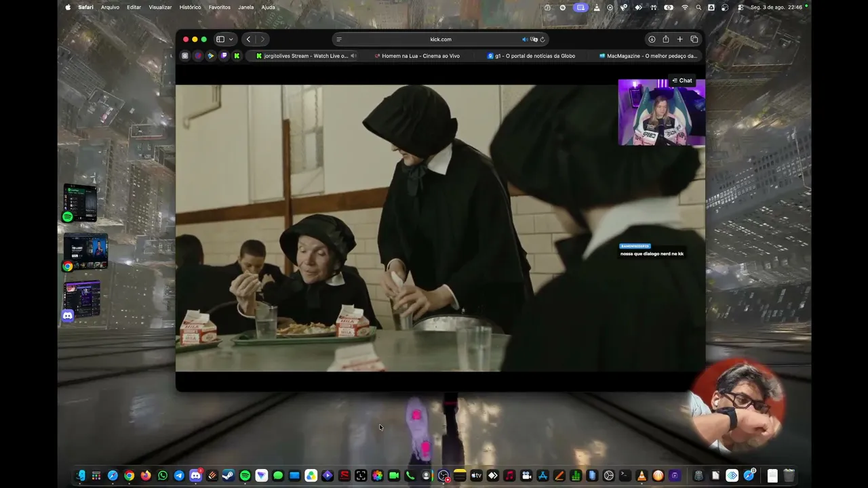Open App Store from the Dock

point(542,476)
